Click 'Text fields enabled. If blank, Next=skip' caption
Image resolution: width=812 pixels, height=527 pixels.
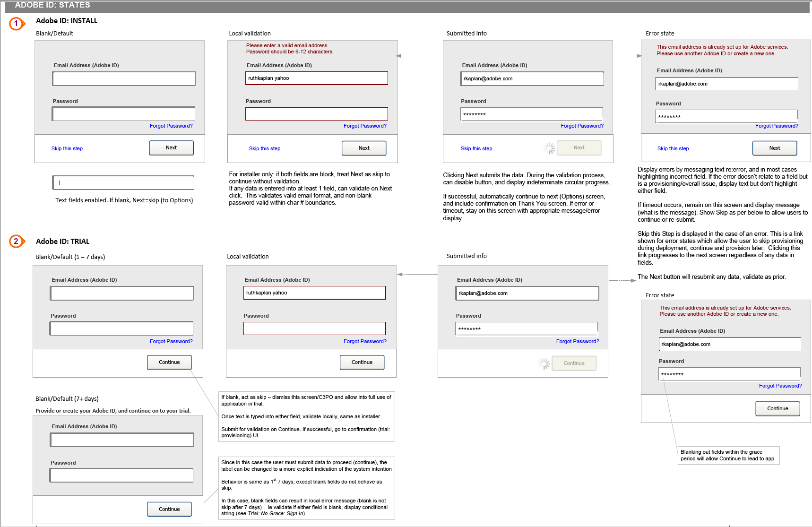click(124, 200)
